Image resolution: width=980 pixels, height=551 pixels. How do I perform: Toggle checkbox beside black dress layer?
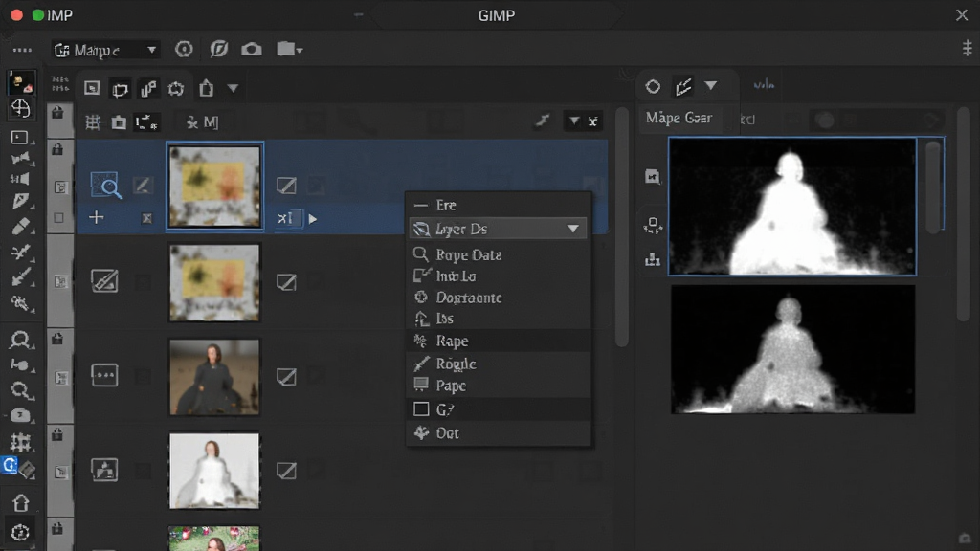coord(286,377)
